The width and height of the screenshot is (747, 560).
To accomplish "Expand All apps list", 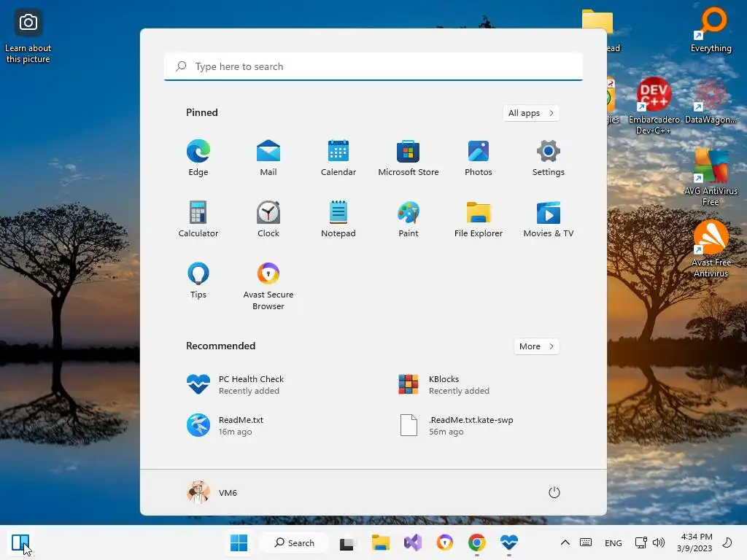I will [531, 113].
